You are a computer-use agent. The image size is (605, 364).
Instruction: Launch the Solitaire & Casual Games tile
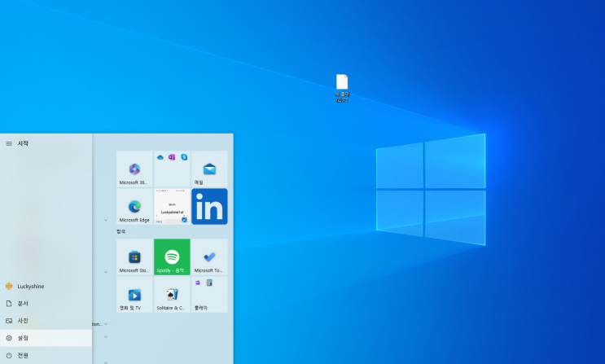tap(172, 295)
